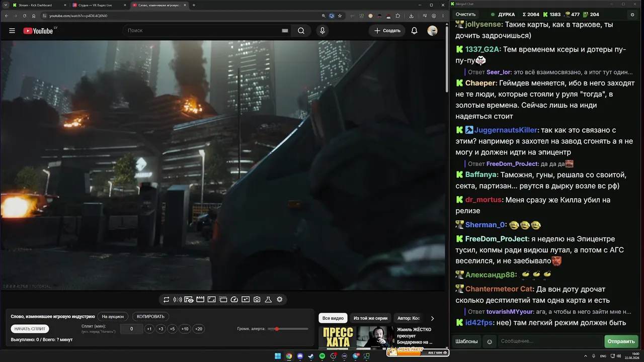Expand the browser tab search dropdown

click(5, 5)
